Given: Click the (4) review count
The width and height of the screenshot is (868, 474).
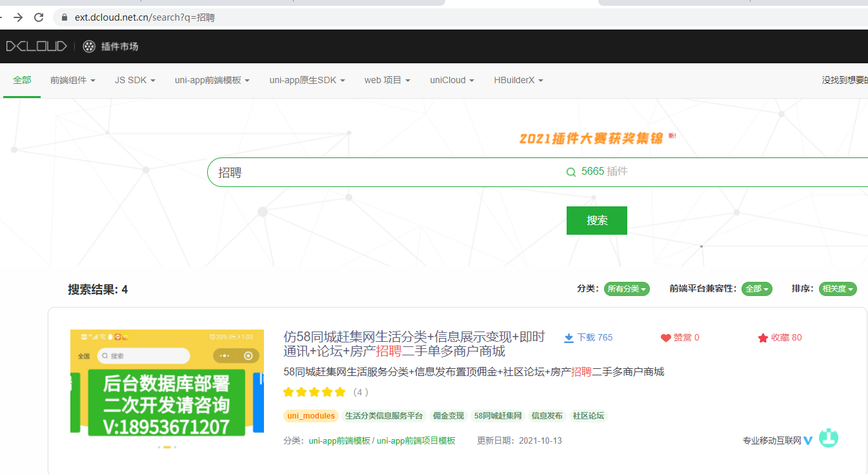Looking at the screenshot, I should [x=361, y=392].
